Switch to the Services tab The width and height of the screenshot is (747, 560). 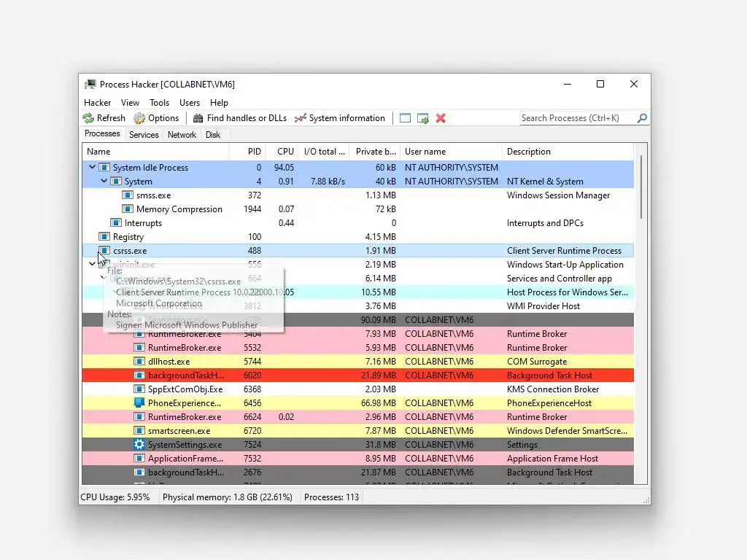pyautogui.click(x=144, y=135)
